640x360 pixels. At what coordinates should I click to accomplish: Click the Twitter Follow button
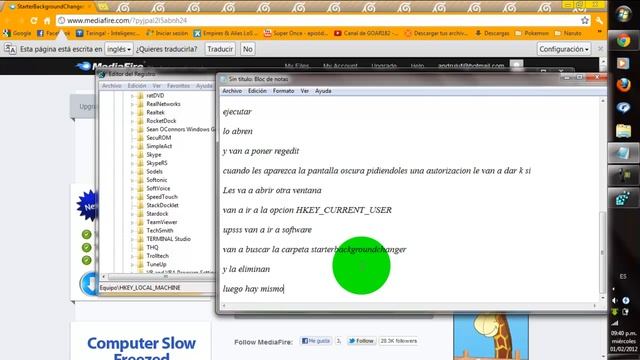[361, 341]
